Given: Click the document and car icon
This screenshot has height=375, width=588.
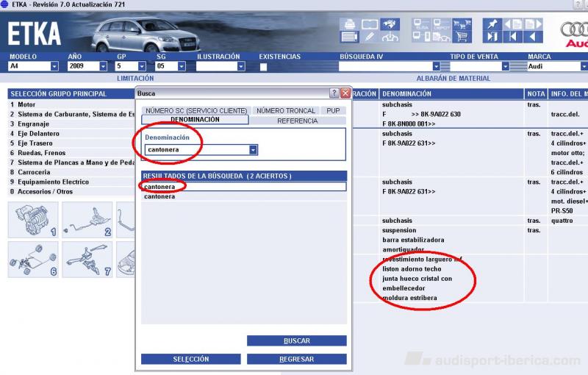Looking at the screenshot, I should [x=442, y=37].
